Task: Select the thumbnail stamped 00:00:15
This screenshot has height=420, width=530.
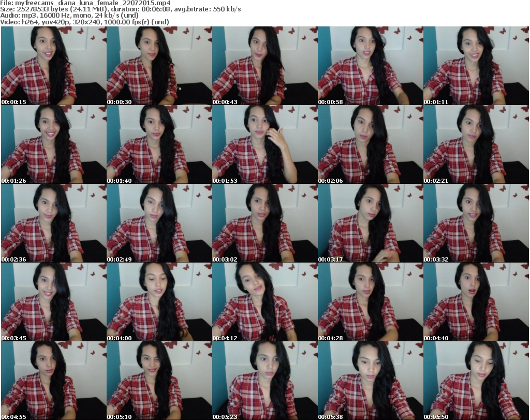Action: pyautogui.click(x=53, y=66)
